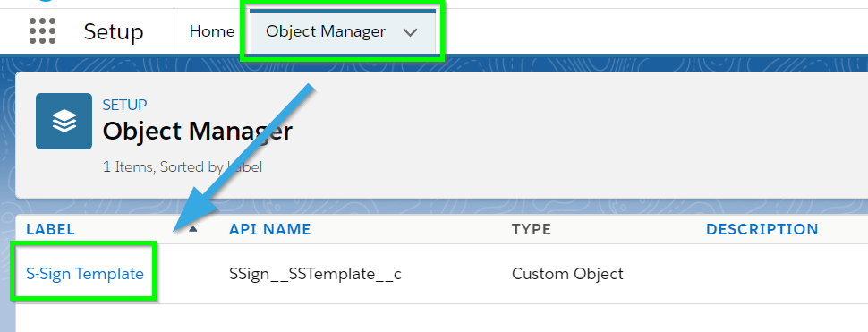Sort by the API NAME column header

270,229
